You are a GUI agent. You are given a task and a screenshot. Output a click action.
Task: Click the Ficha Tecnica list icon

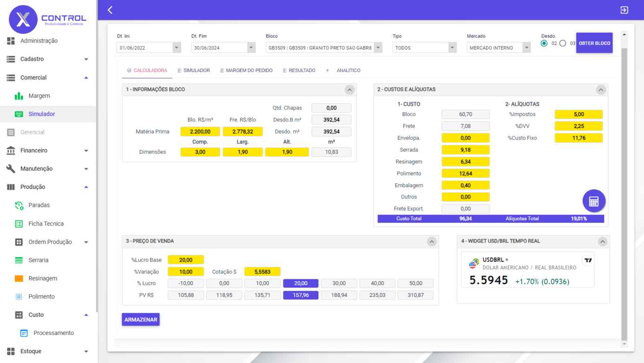19,224
